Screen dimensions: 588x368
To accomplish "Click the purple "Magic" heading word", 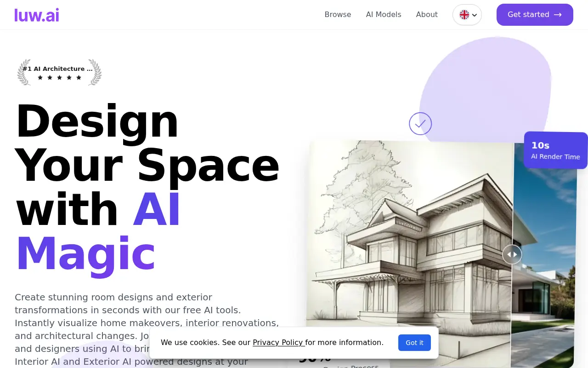I will (86, 254).
